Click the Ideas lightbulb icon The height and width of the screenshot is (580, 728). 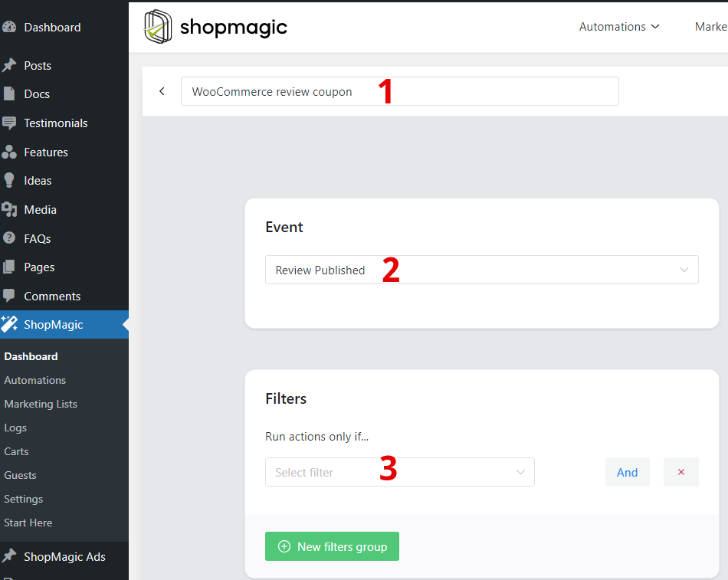[9, 181]
